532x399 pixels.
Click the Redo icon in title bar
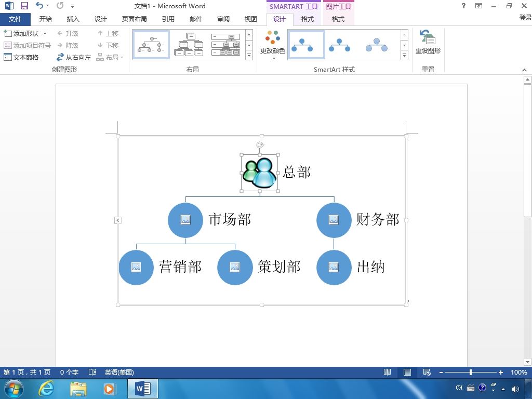pyautogui.click(x=60, y=5)
